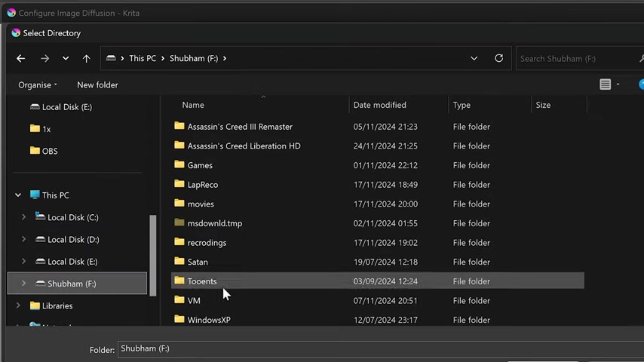Viewport: 644px width, 362px height.
Task: Edit the Folder name input field
Action: click(x=381, y=349)
